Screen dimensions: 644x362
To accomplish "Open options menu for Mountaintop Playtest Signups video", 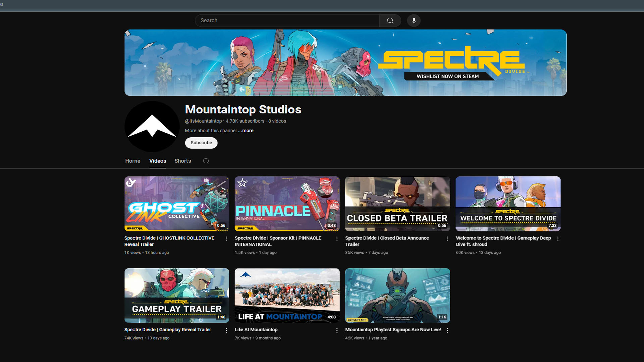I will tap(447, 330).
